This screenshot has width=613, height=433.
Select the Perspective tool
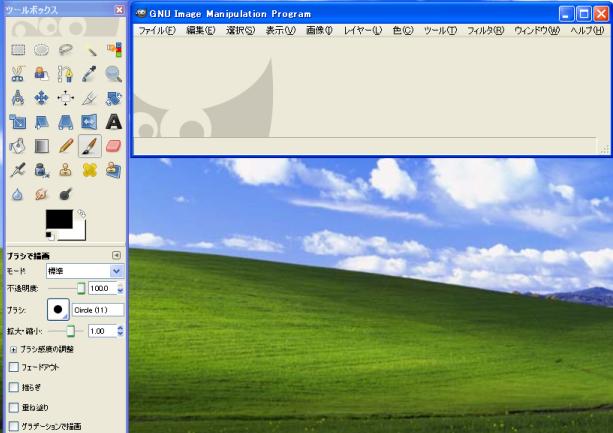(66, 122)
